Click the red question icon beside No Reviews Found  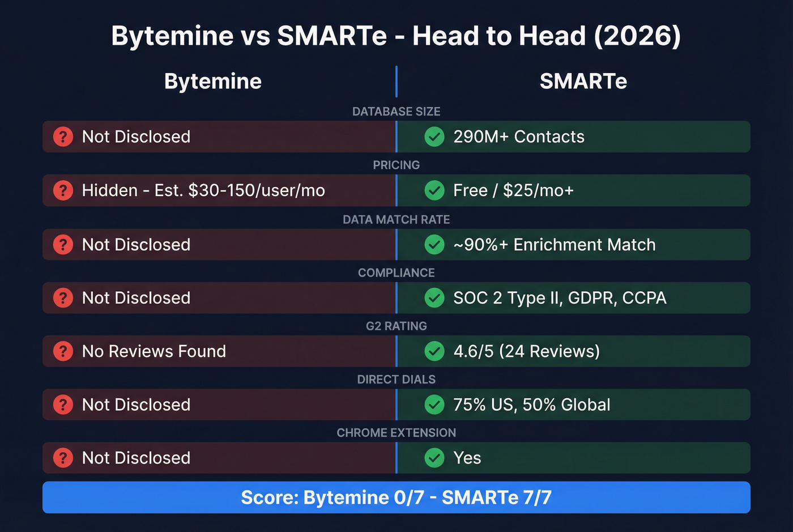pyautogui.click(x=63, y=351)
